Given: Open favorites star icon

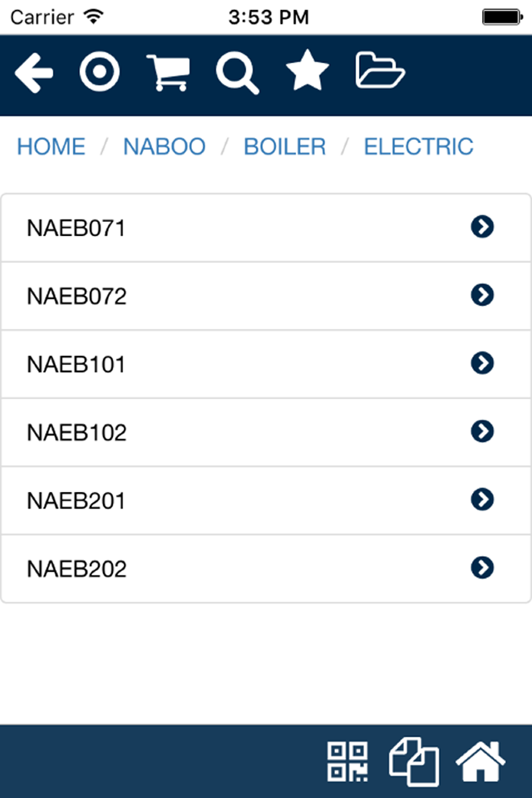Looking at the screenshot, I should pos(308,71).
